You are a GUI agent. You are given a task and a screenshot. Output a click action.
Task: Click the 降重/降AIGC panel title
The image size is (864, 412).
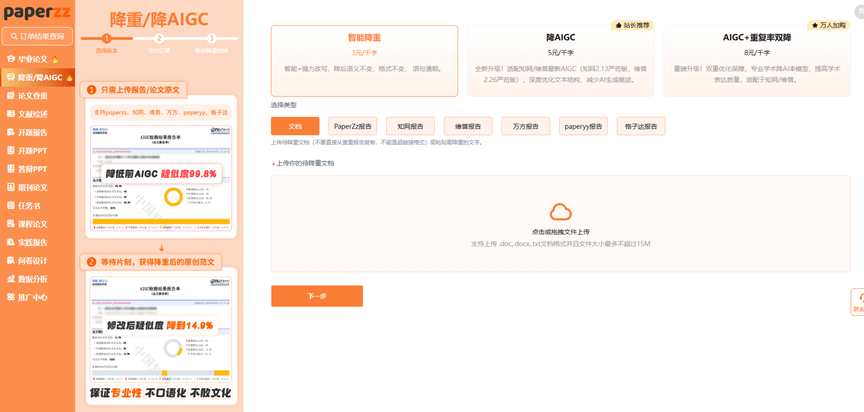tap(159, 19)
